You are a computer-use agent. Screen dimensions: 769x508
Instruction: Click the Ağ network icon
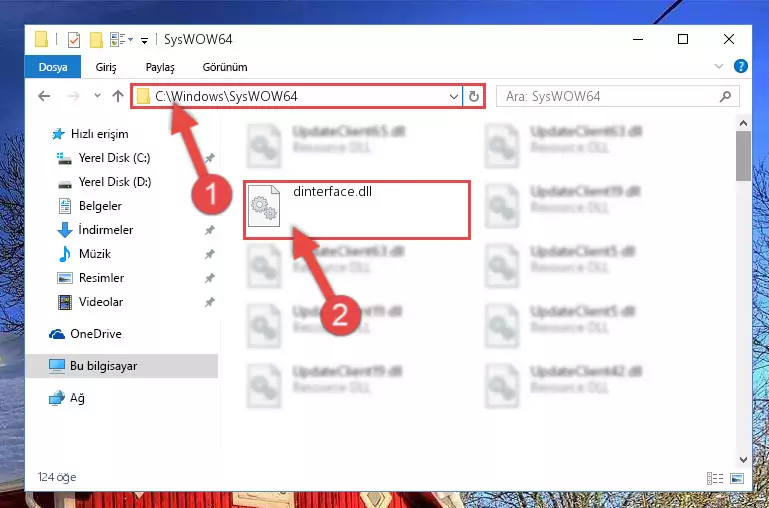click(x=57, y=398)
